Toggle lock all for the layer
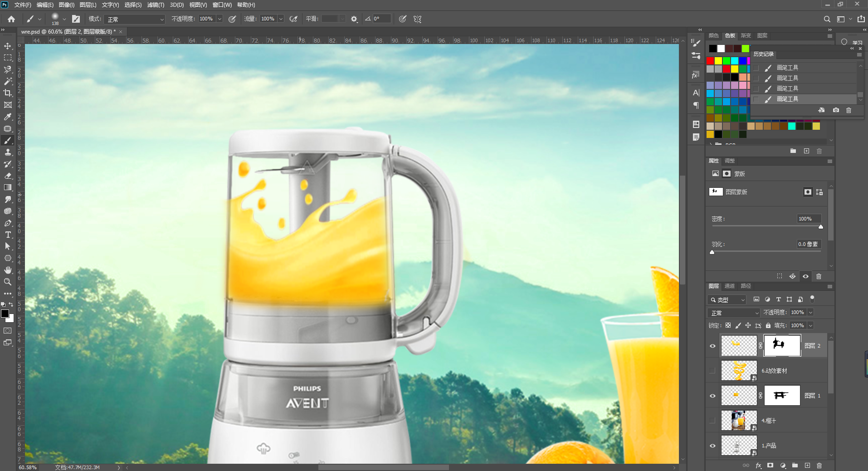This screenshot has width=868, height=471. (x=768, y=325)
